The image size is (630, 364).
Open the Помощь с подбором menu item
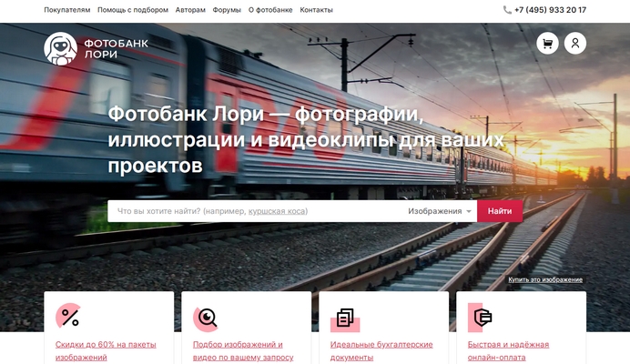(x=133, y=10)
